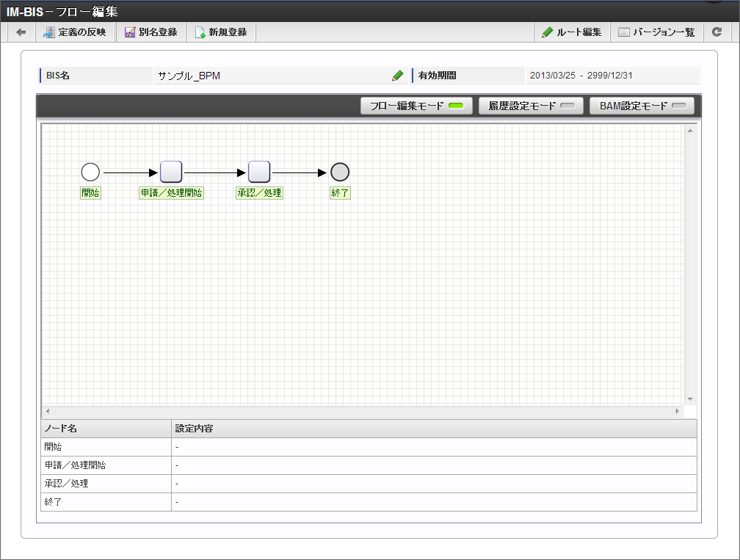740x560 pixels.
Task: Enable 履歴設定モード
Action: (x=531, y=106)
